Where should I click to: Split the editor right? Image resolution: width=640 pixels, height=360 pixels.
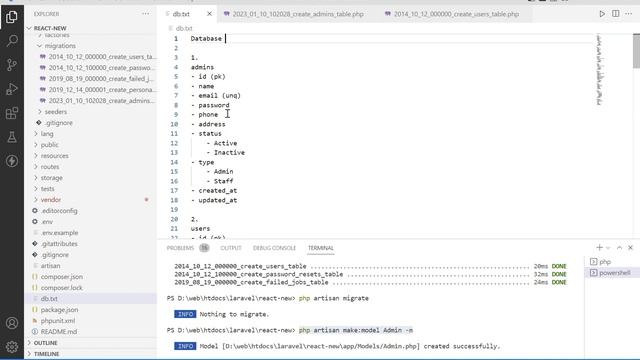coord(616,14)
